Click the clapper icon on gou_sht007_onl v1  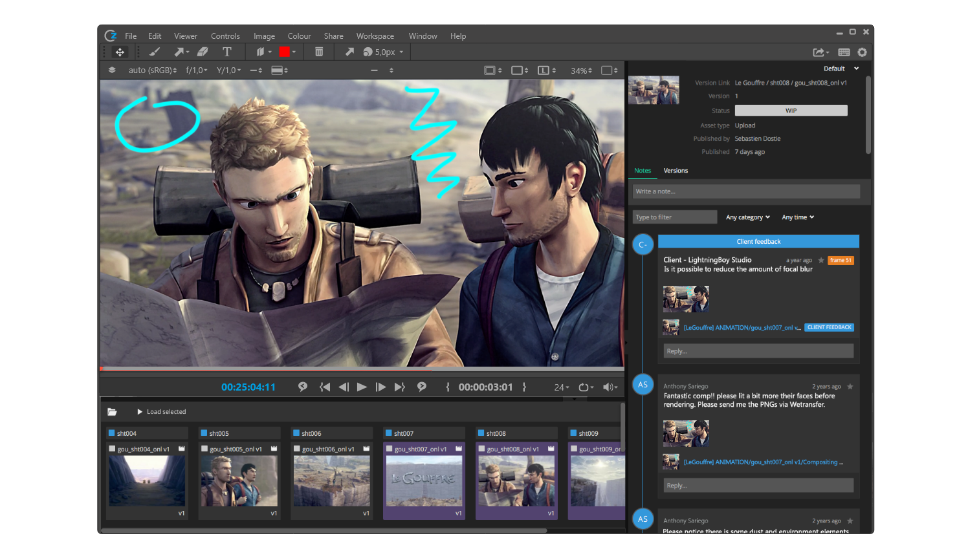click(x=459, y=449)
